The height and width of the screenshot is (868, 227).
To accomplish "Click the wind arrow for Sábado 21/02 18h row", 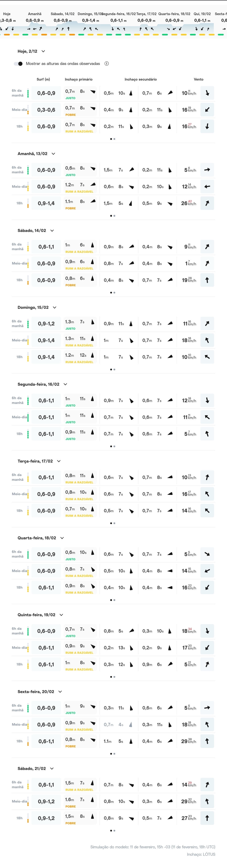I will click(207, 818).
